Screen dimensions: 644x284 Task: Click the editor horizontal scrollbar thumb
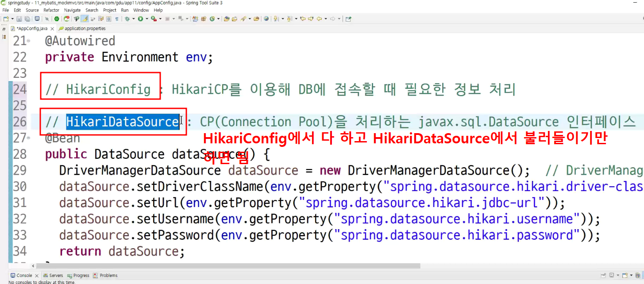point(228,266)
